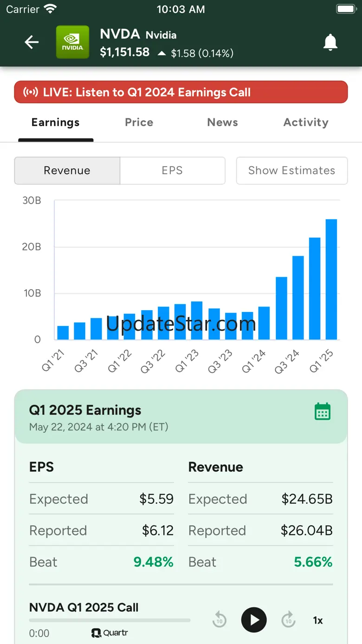This screenshot has width=362, height=644.
Task: Tap the green up-triangle price indicator
Action: [x=162, y=53]
